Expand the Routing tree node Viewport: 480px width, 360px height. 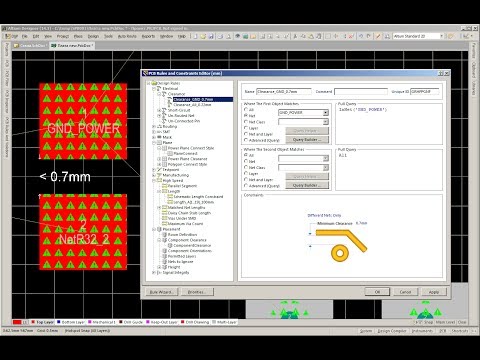154,127
